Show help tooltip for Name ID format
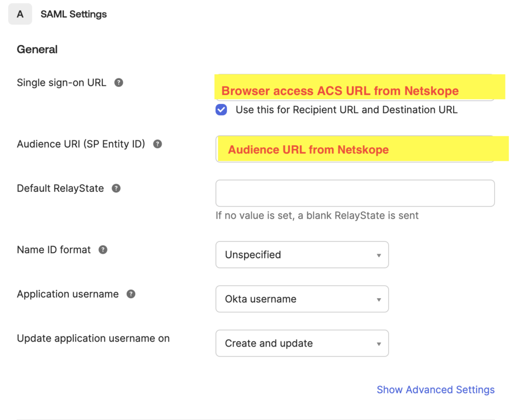The image size is (511, 420). click(103, 250)
